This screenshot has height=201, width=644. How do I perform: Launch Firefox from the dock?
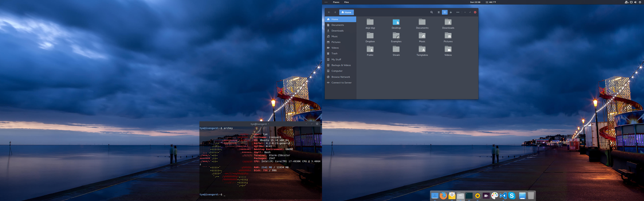click(443, 195)
